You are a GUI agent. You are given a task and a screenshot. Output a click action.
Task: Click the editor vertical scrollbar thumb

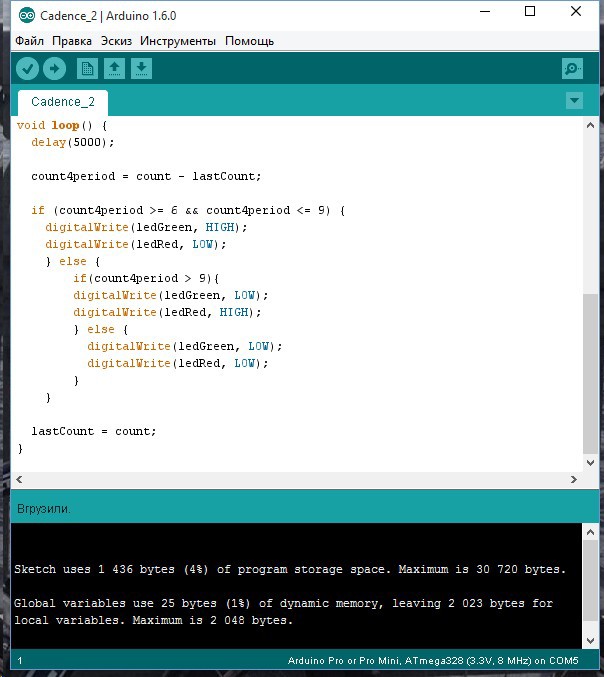(x=590, y=374)
